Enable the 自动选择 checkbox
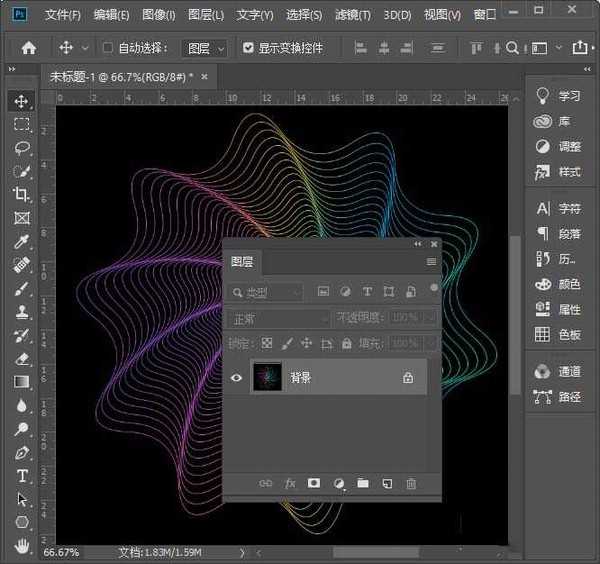The width and height of the screenshot is (600, 564). coord(107,47)
